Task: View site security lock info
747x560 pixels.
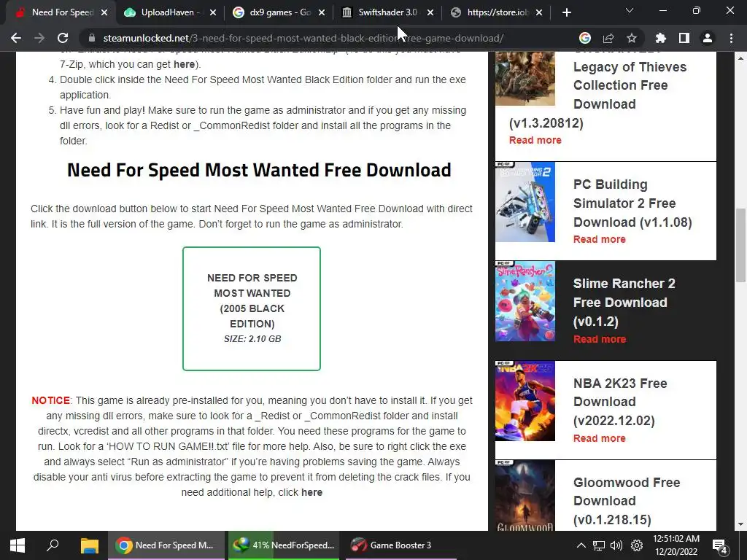Action: pyautogui.click(x=92, y=38)
